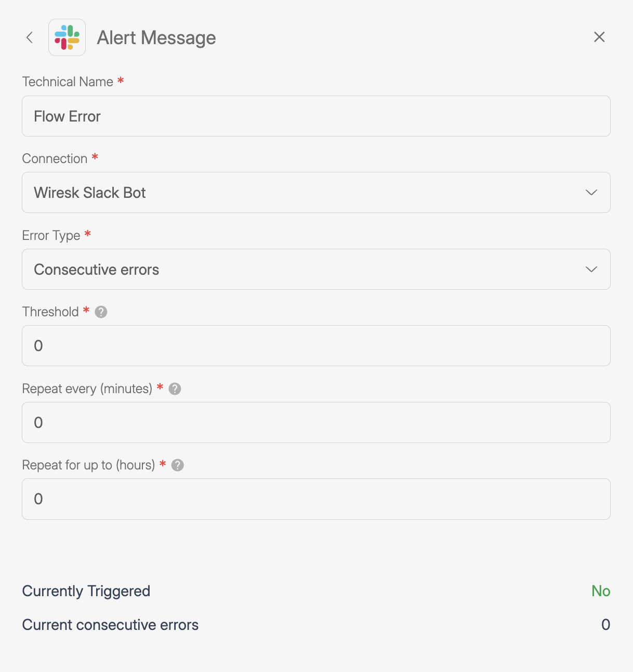Click the Technical Name input field
Viewport: 633px width, 672px height.
(x=315, y=116)
